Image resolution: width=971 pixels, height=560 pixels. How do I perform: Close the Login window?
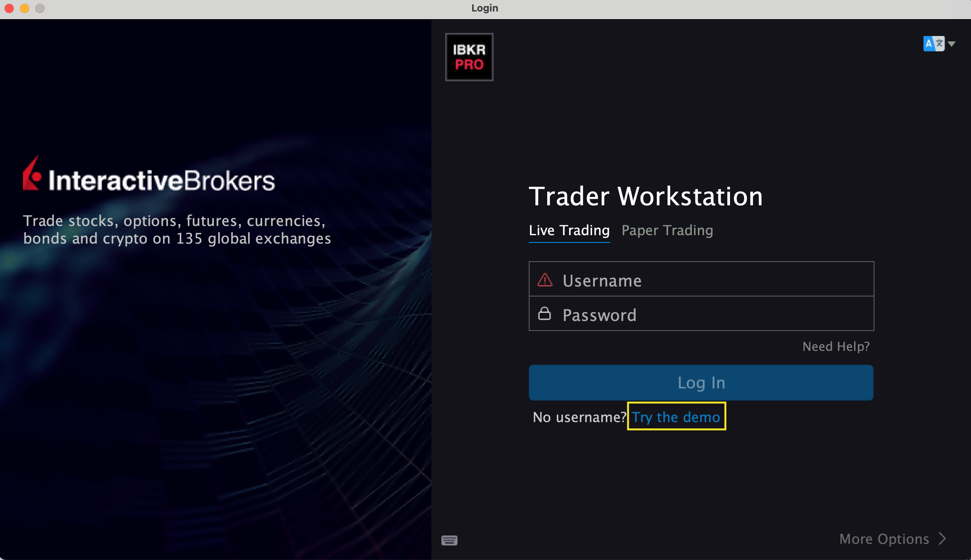(x=9, y=8)
